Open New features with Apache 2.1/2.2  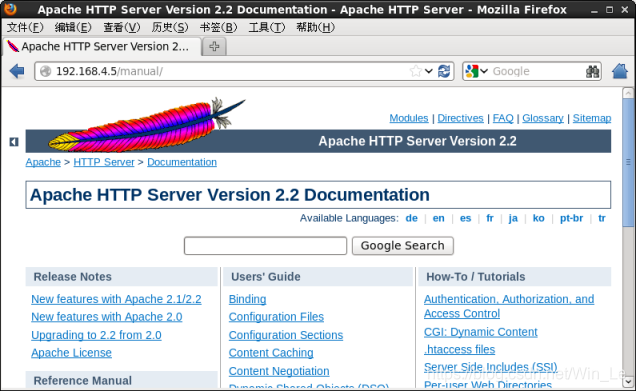click(116, 299)
